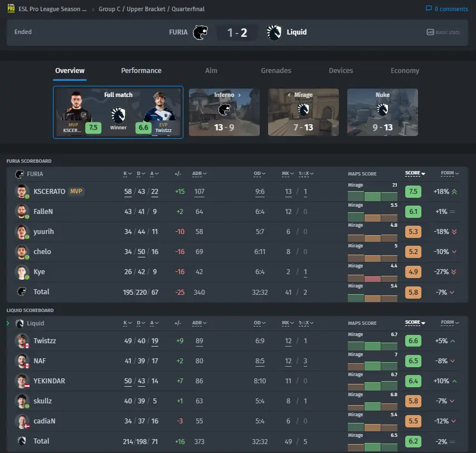Click NAF's Mirage maps score bars

(x=372, y=366)
